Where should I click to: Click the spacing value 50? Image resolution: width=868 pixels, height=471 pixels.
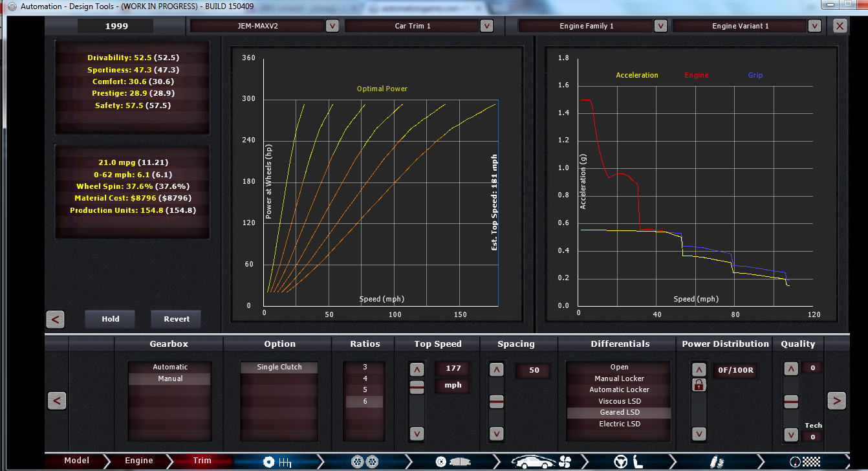[534, 371]
